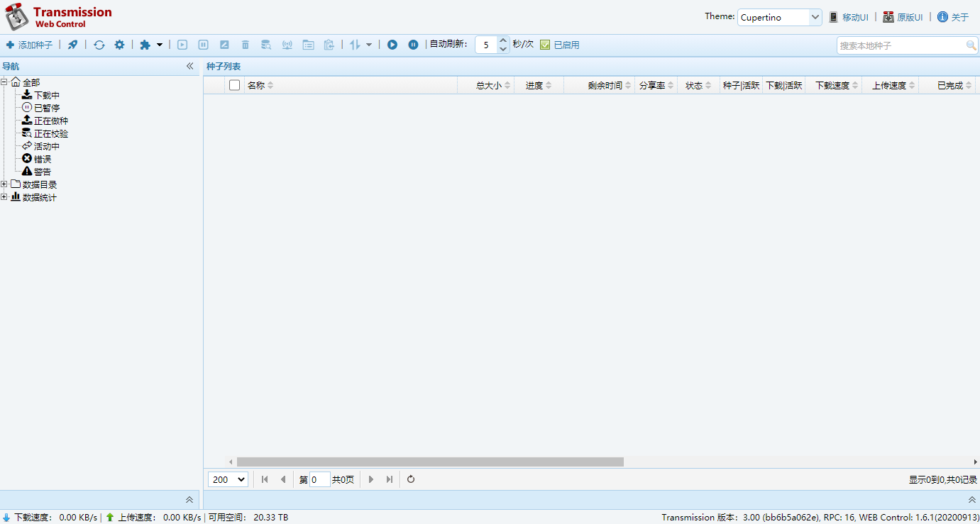Open settings with the gear icon
Screen dimensions: 980x524
coord(119,45)
